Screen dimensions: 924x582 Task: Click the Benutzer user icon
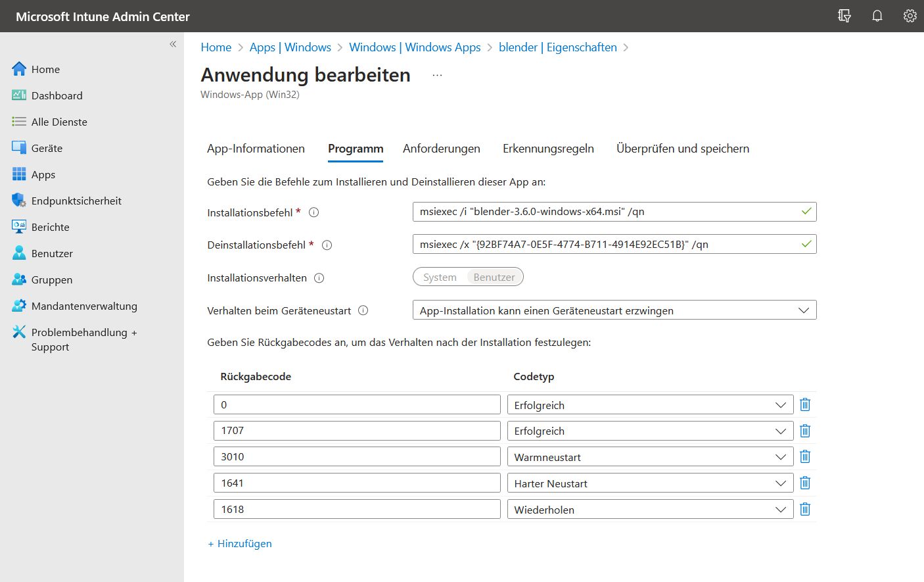pos(19,253)
